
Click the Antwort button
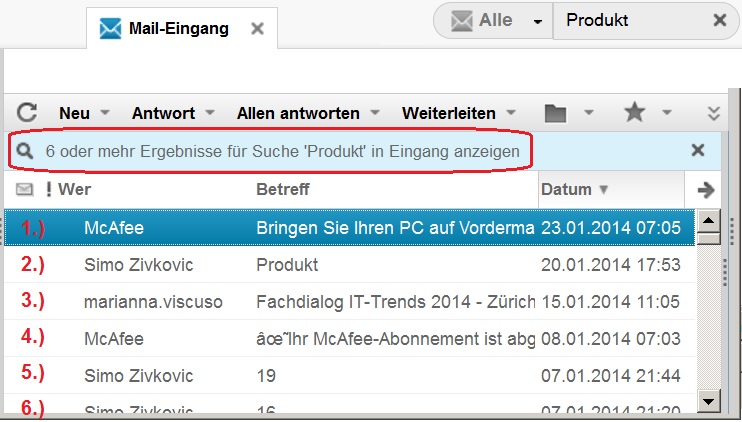[163, 113]
